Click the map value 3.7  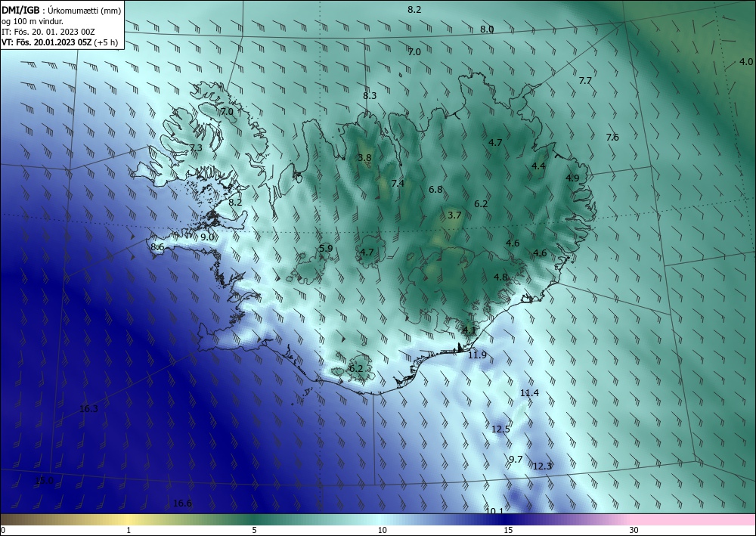point(454,215)
